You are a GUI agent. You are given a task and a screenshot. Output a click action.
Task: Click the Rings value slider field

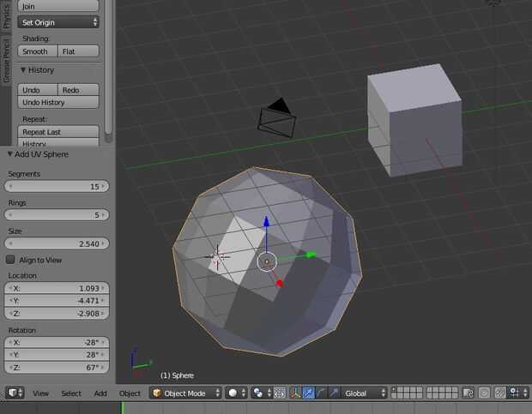click(x=57, y=215)
